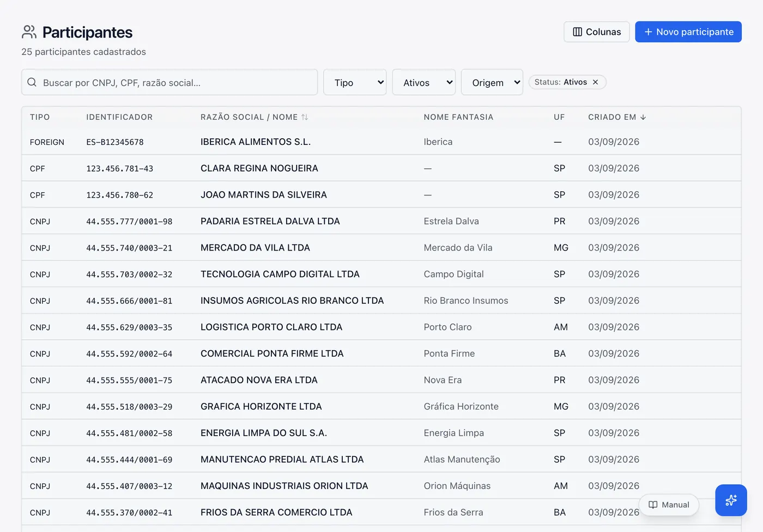This screenshot has width=763, height=532.
Task: Select IBERICA ALIMENTOS S.L. row
Action: pos(381,142)
